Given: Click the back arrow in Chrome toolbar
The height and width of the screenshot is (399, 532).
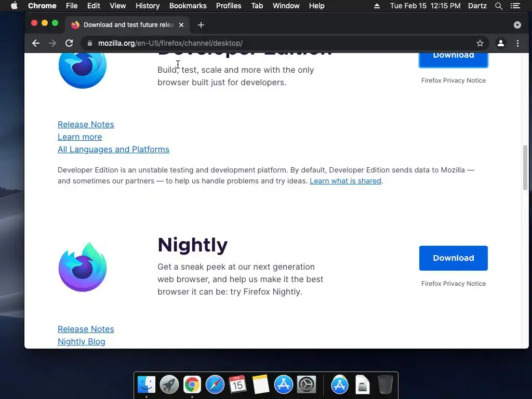Looking at the screenshot, I should coord(36,43).
